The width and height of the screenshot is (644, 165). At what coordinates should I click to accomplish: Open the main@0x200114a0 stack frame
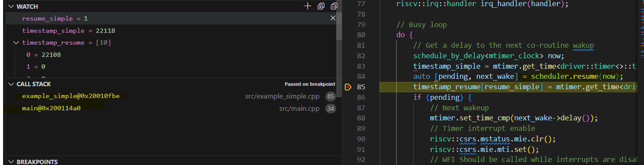click(x=52, y=108)
